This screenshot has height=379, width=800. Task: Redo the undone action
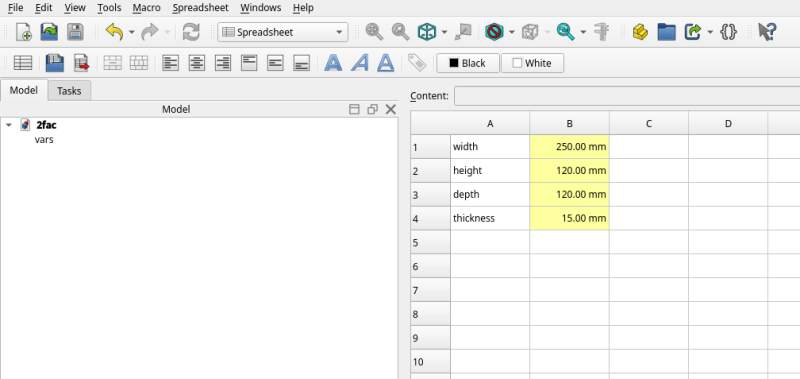tap(149, 32)
